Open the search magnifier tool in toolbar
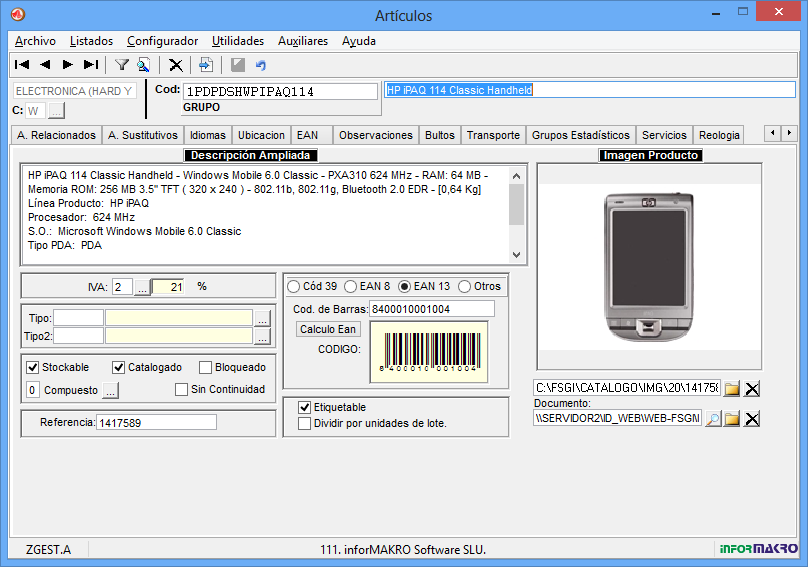The height and width of the screenshot is (567, 808). click(143, 64)
